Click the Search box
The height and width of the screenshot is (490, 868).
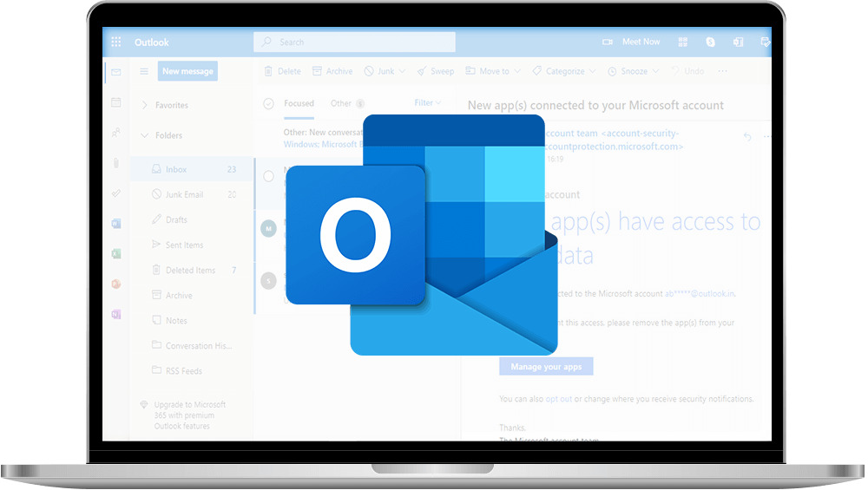click(354, 42)
